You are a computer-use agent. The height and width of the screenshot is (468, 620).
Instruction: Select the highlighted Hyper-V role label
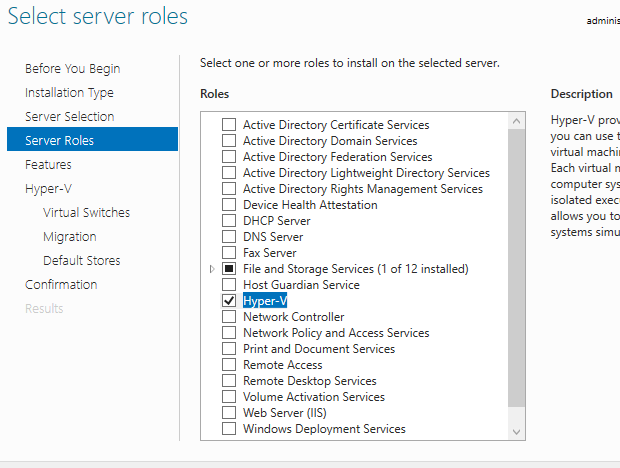click(x=265, y=301)
